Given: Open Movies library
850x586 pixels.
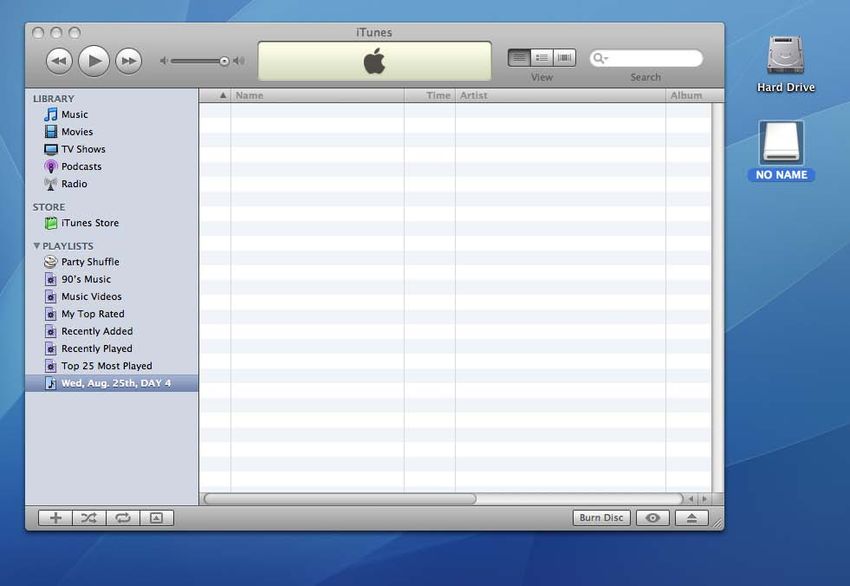Looking at the screenshot, I should [111, 132].
